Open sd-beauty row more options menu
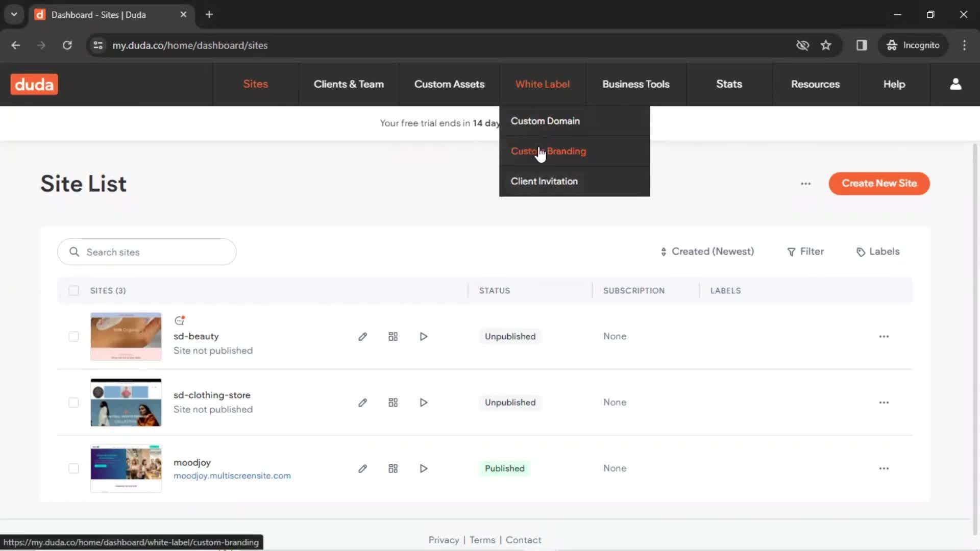 coord(884,337)
